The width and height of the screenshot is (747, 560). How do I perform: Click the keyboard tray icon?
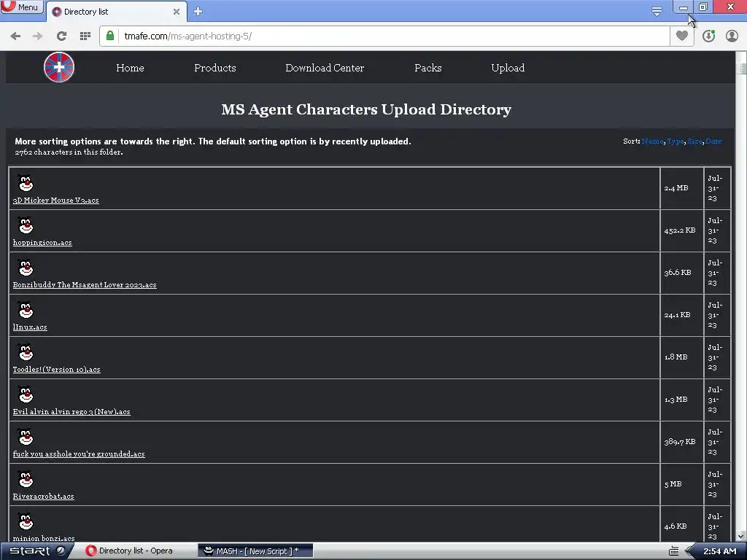click(x=673, y=551)
